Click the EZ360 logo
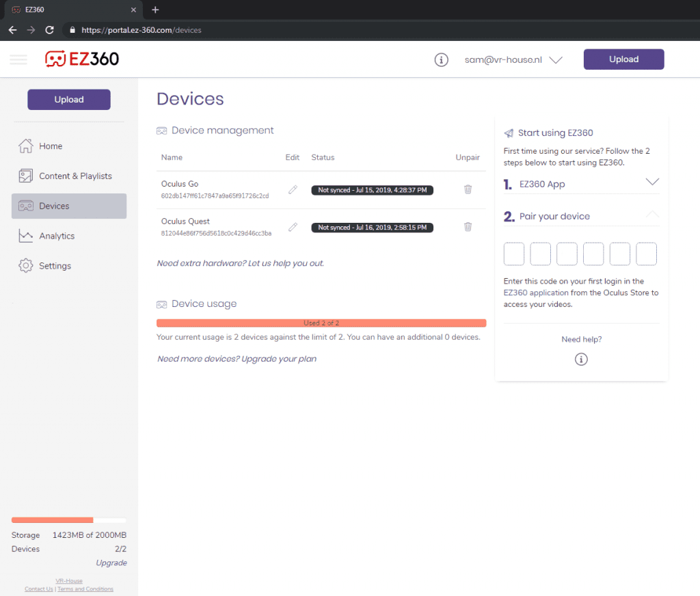 [81, 59]
